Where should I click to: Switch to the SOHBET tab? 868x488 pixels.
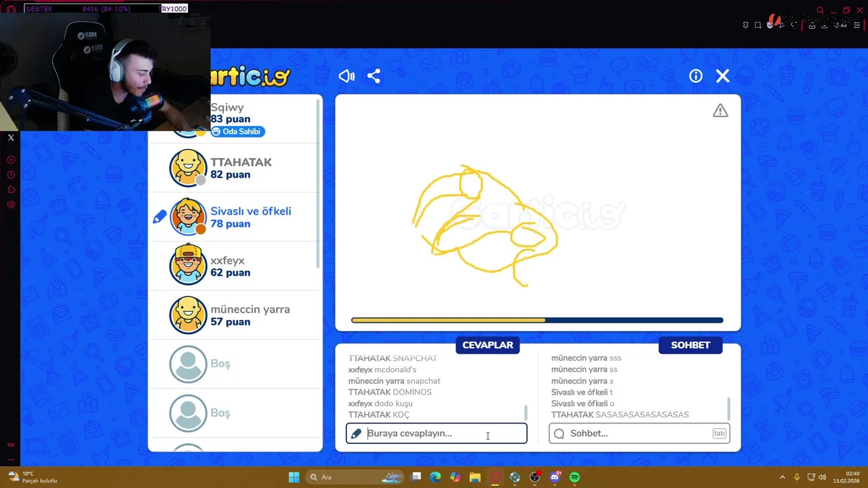(690, 345)
